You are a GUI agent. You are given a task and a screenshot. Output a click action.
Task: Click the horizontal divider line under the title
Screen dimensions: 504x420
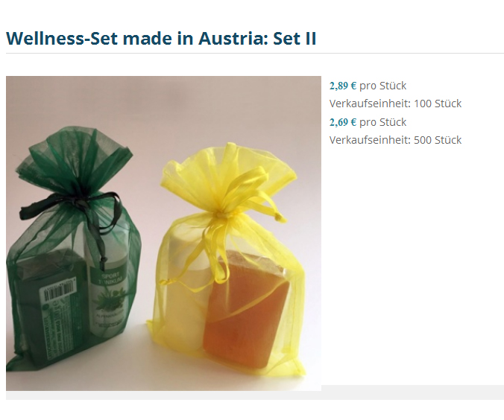pos(255,54)
